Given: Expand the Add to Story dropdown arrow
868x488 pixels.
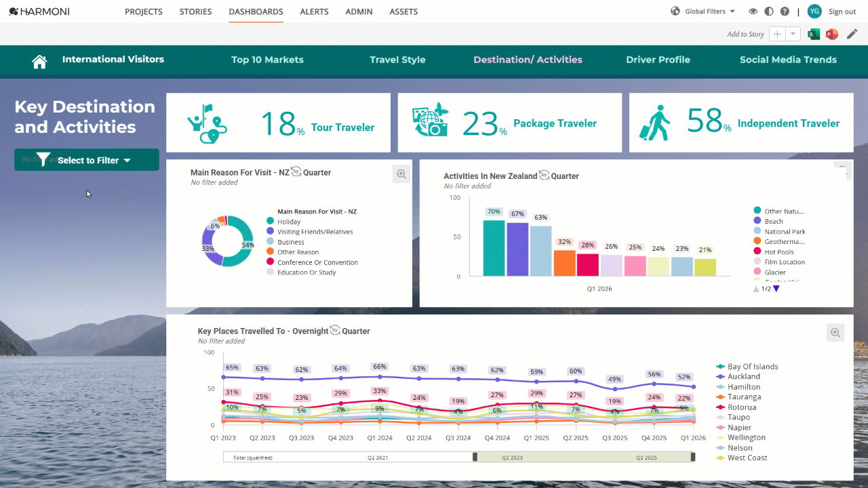Looking at the screenshot, I should coord(793,34).
